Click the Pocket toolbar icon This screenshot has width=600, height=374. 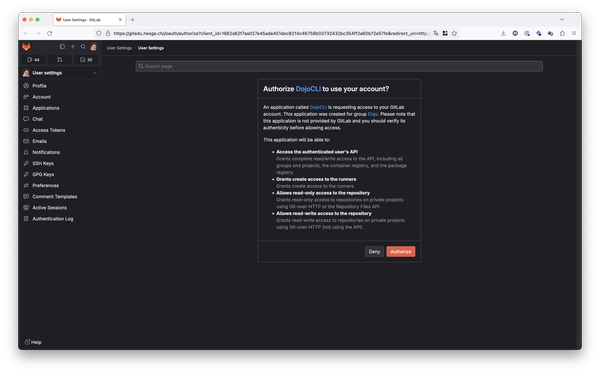(515, 33)
